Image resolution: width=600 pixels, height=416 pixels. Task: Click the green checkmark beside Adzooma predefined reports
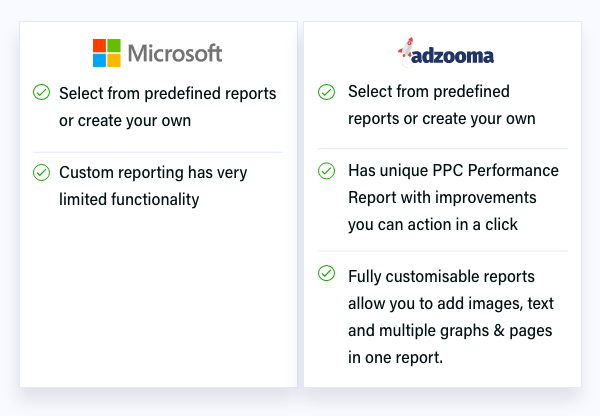point(326,92)
